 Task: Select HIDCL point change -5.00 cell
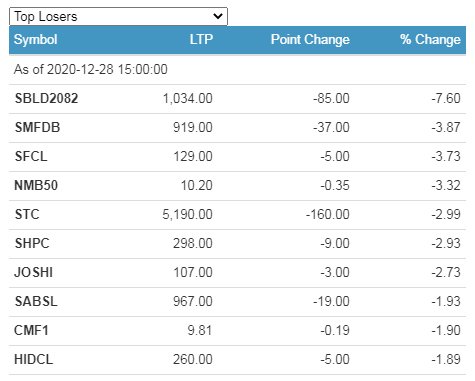pyautogui.click(x=335, y=359)
